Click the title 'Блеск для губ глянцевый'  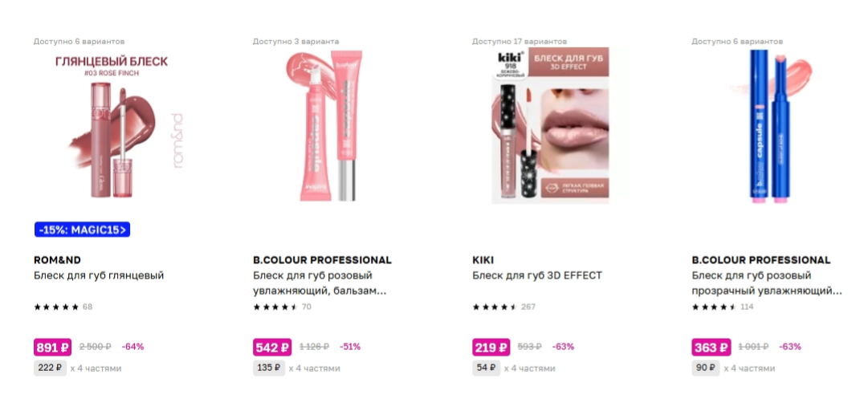[x=99, y=275]
